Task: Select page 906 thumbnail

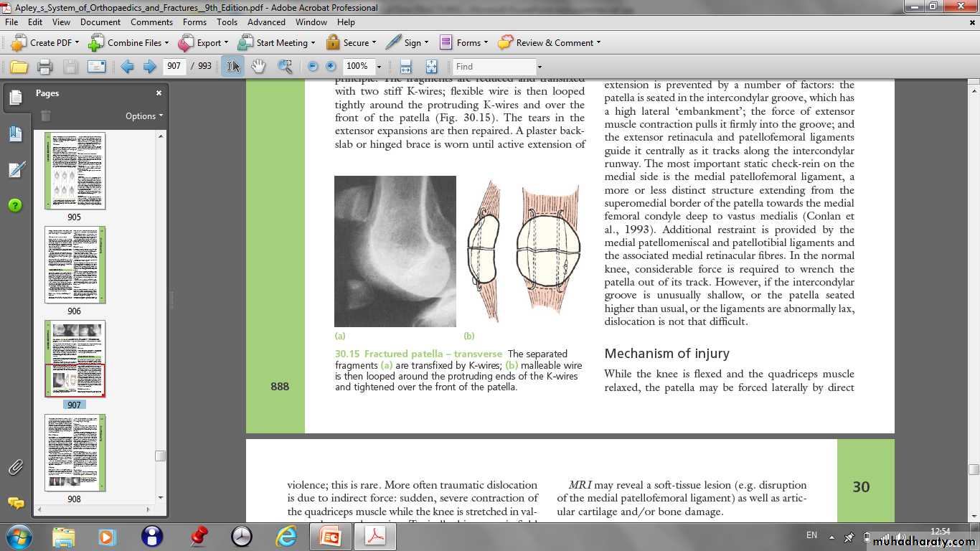Action: click(75, 265)
